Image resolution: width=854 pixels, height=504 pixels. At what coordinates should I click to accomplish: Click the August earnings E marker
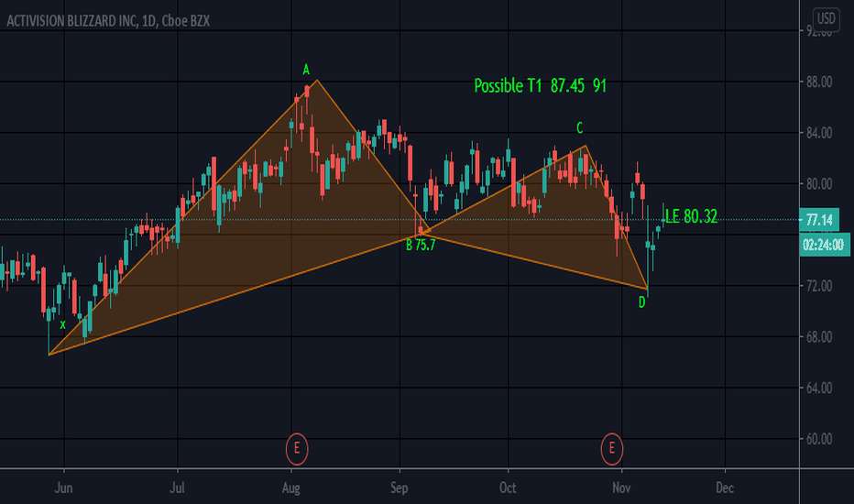(297, 449)
